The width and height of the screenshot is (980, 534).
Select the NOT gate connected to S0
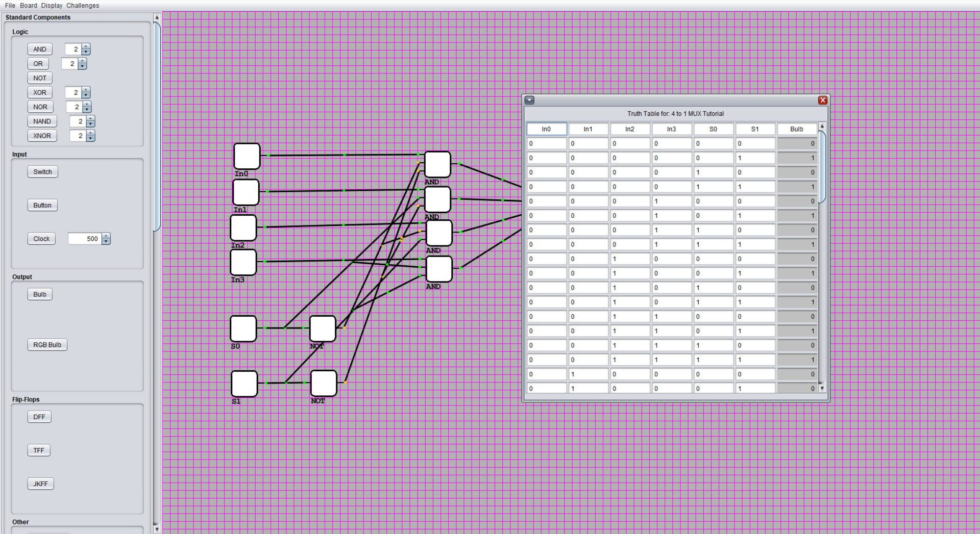pos(323,328)
